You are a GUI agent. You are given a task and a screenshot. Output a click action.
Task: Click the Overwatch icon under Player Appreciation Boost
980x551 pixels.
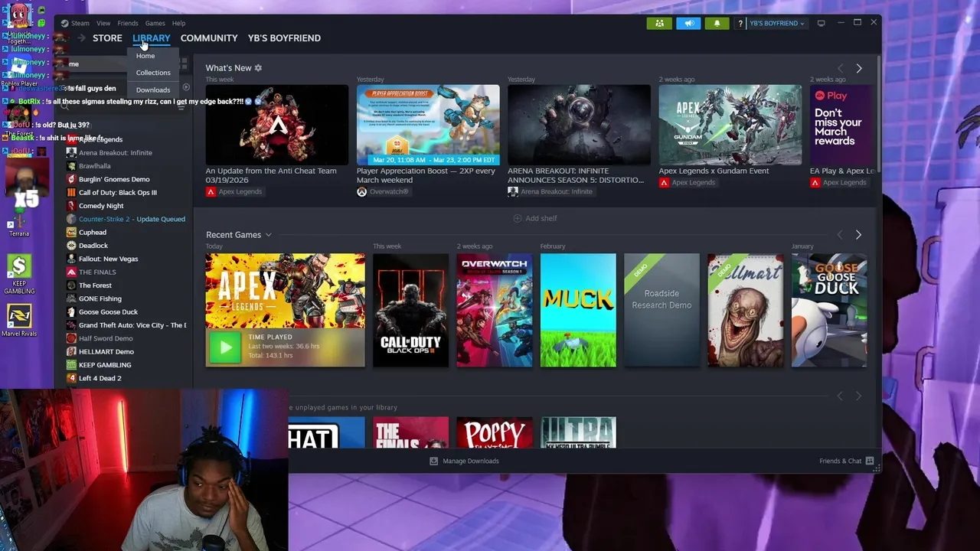click(361, 191)
